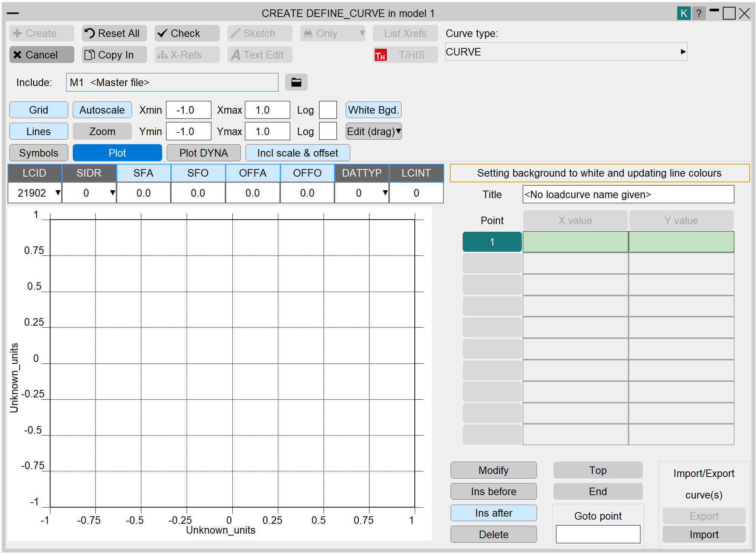Click the Check tick mark icon
The width and height of the screenshot is (756, 554).
coord(163,33)
